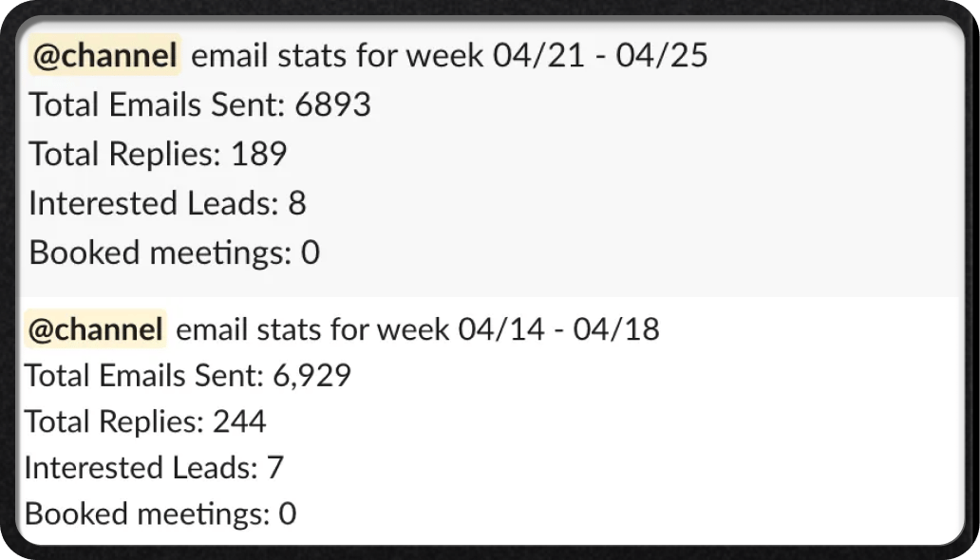This screenshot has width=980, height=560.
Task: Select the text 'email stats for week 04/21 - 04/25'
Action: point(449,55)
